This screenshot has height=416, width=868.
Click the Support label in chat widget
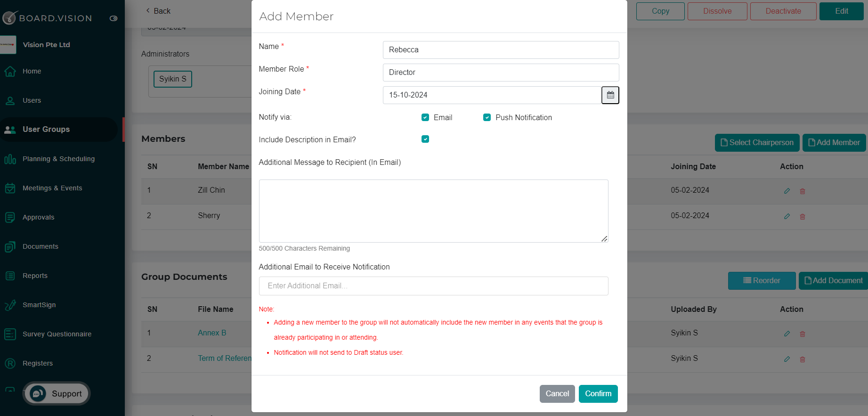[67, 394]
